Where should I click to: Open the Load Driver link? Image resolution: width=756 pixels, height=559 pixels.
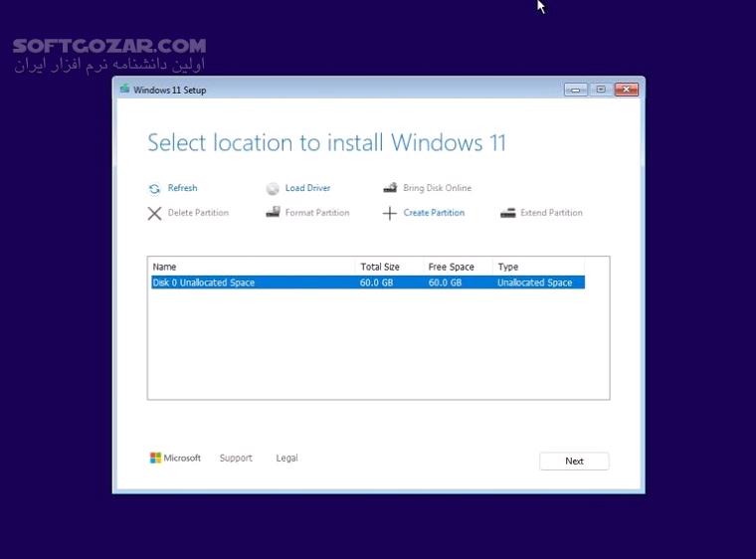click(307, 188)
